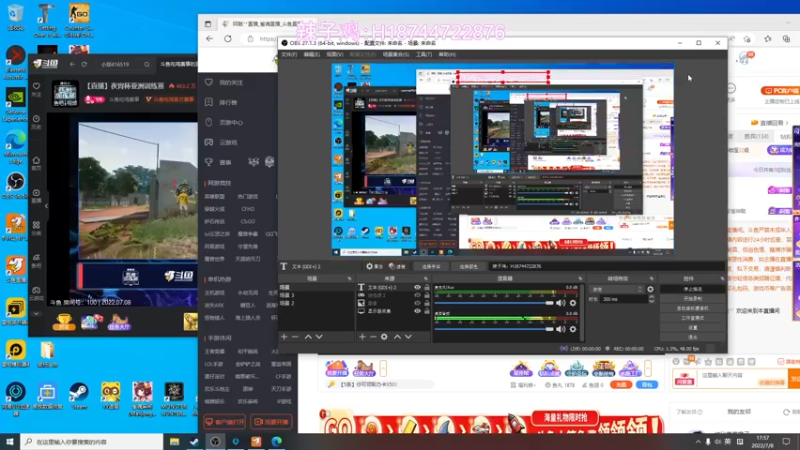800x450 pixels.
Task: Open source properties gear in sources toolbar
Action: [384, 337]
